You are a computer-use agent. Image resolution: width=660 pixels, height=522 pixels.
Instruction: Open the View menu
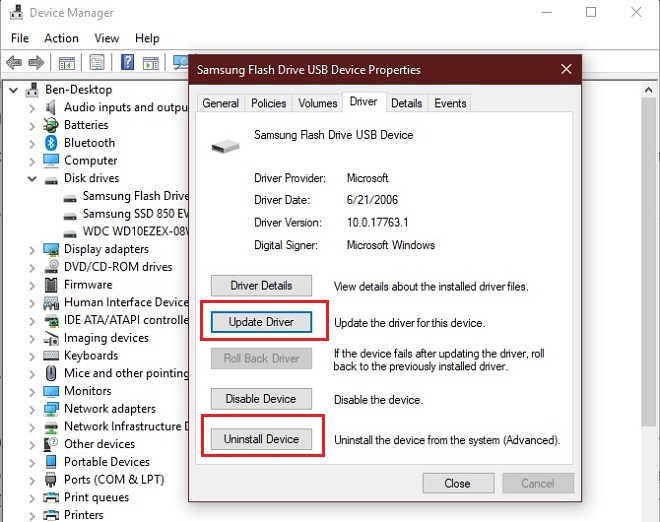coord(106,38)
